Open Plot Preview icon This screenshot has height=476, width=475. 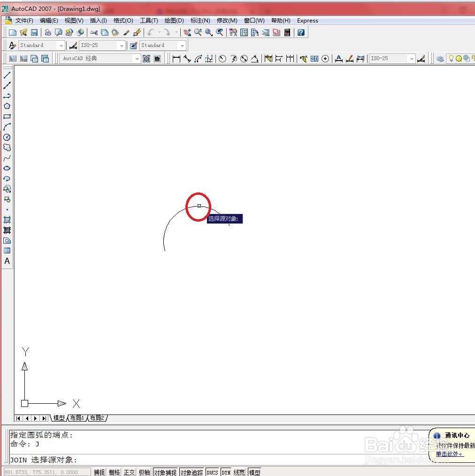(x=58, y=32)
